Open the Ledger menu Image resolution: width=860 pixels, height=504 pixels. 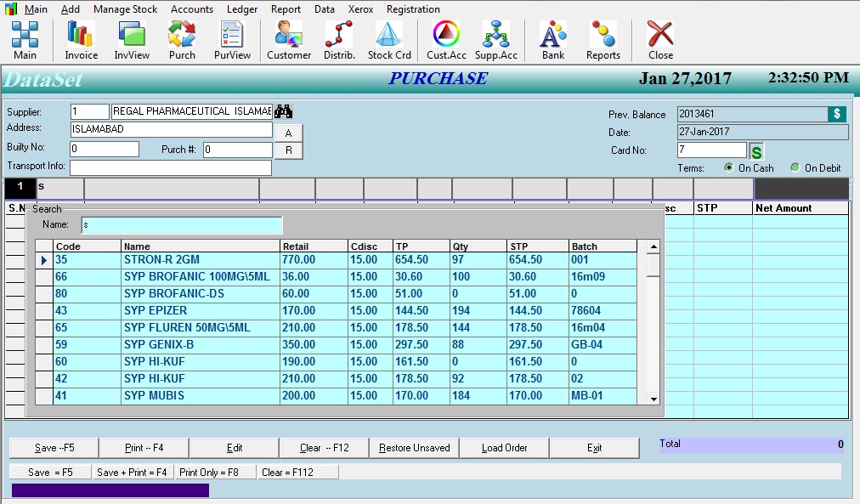coord(242,9)
